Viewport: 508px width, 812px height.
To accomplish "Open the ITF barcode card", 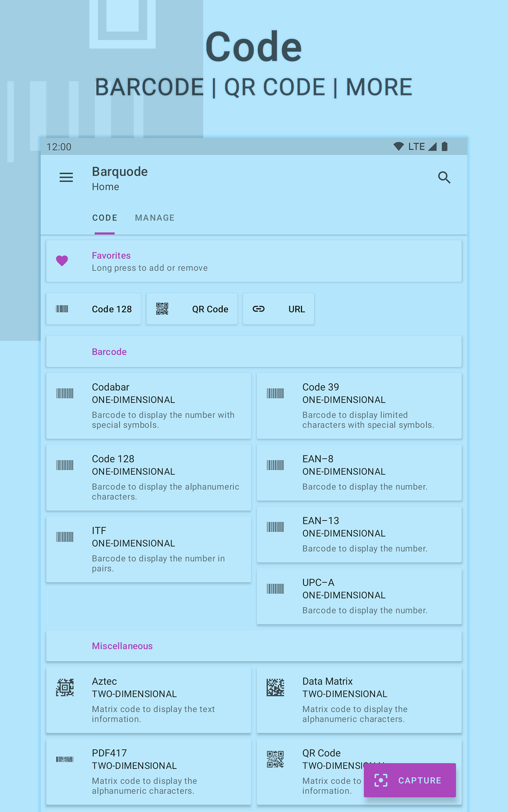I will [x=149, y=549].
